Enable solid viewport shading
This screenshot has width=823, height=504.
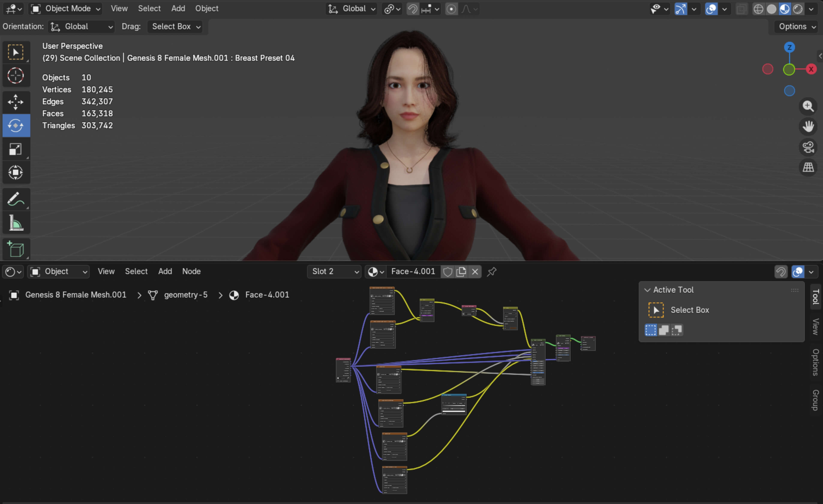tap(772, 9)
